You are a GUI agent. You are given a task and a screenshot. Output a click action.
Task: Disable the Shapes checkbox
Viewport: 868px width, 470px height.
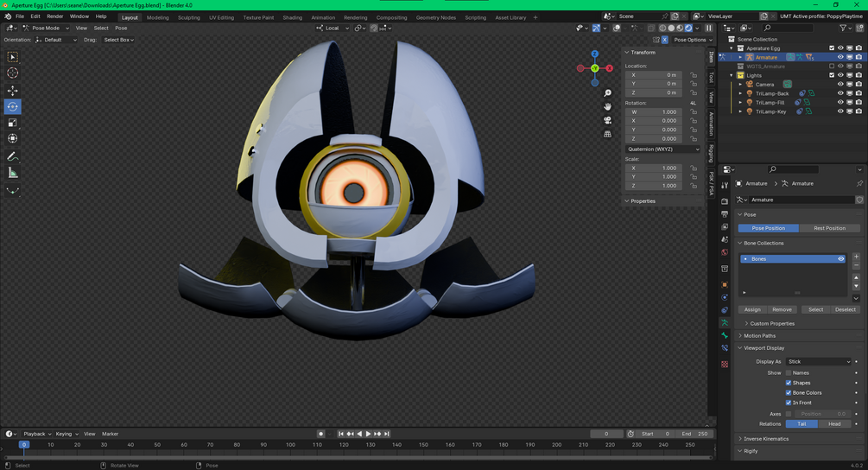coord(789,383)
